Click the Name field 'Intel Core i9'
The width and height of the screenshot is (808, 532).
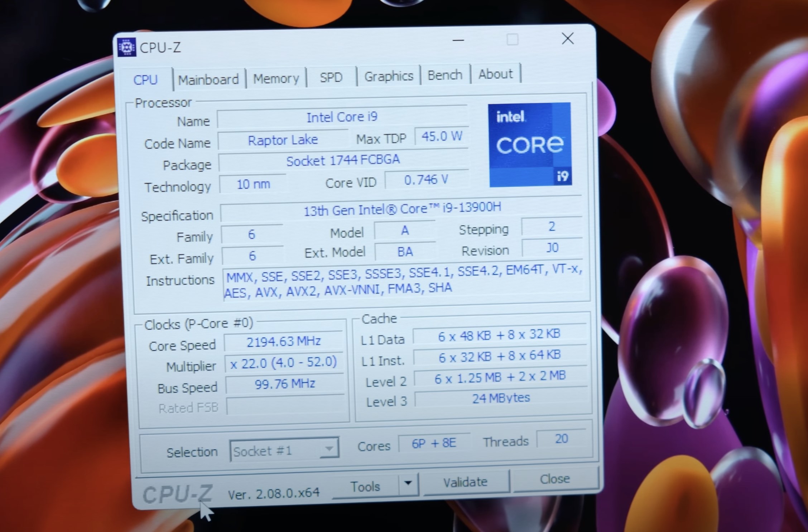point(342,117)
